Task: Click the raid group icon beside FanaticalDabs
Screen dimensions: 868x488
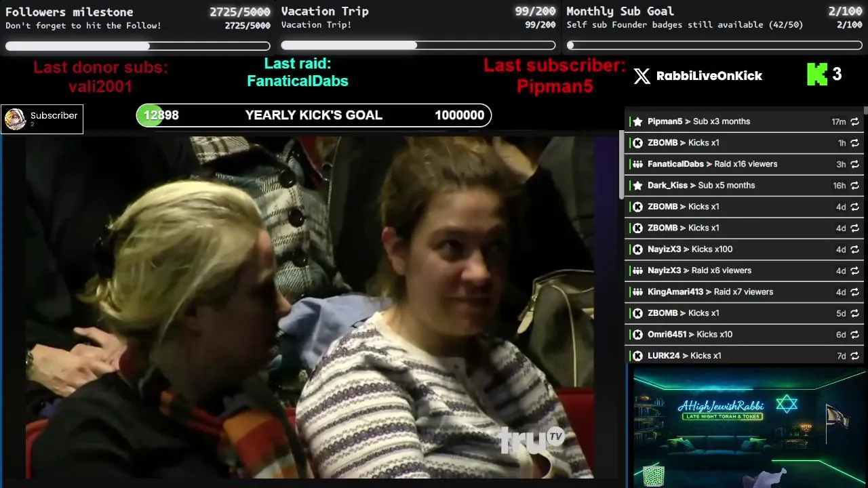Action: pos(637,165)
